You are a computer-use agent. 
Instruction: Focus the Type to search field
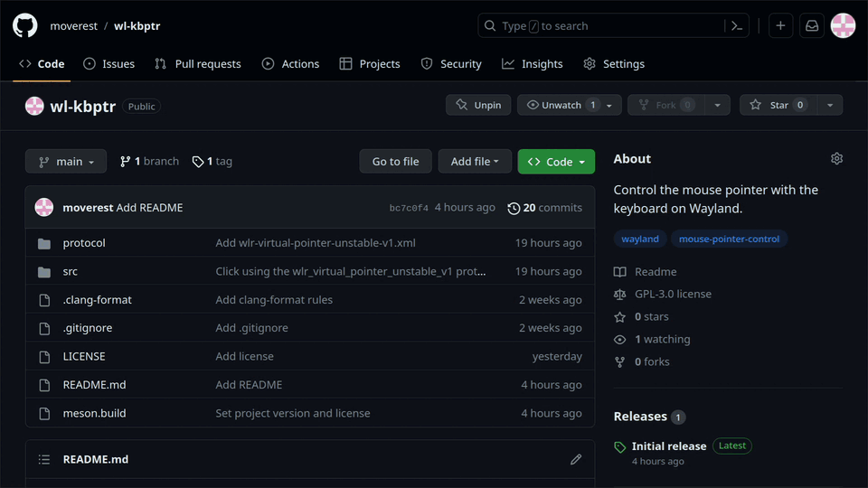(600, 26)
